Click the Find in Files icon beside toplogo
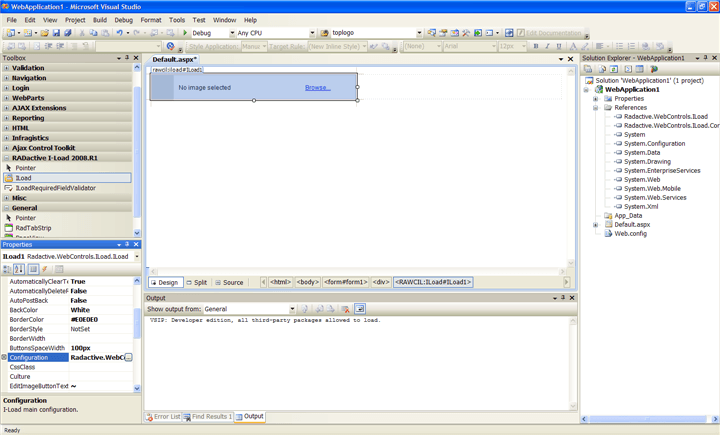720x435 pixels. click(325, 33)
